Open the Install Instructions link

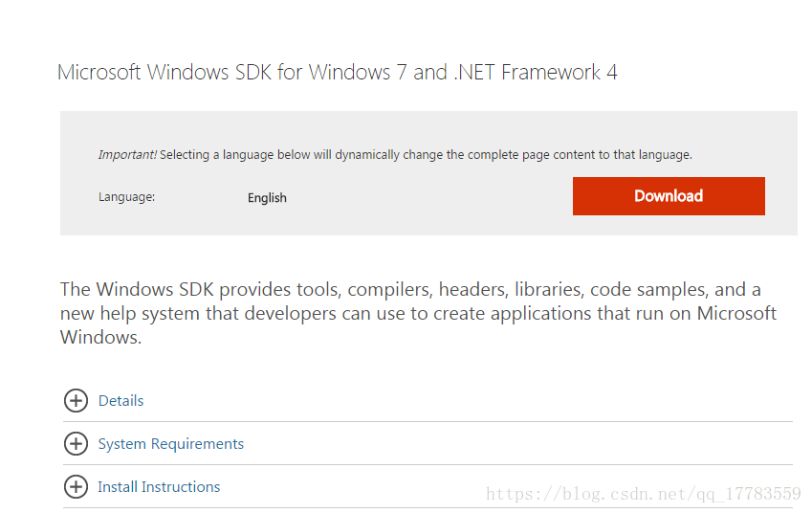[159, 487]
